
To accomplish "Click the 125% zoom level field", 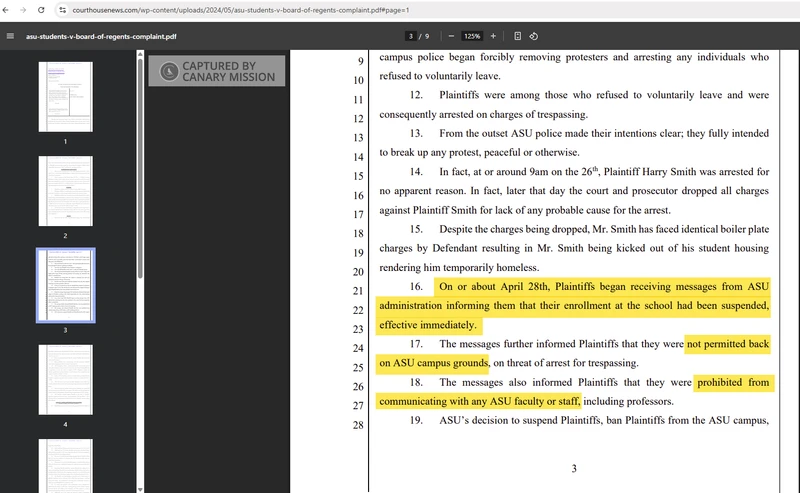I will 472,36.
